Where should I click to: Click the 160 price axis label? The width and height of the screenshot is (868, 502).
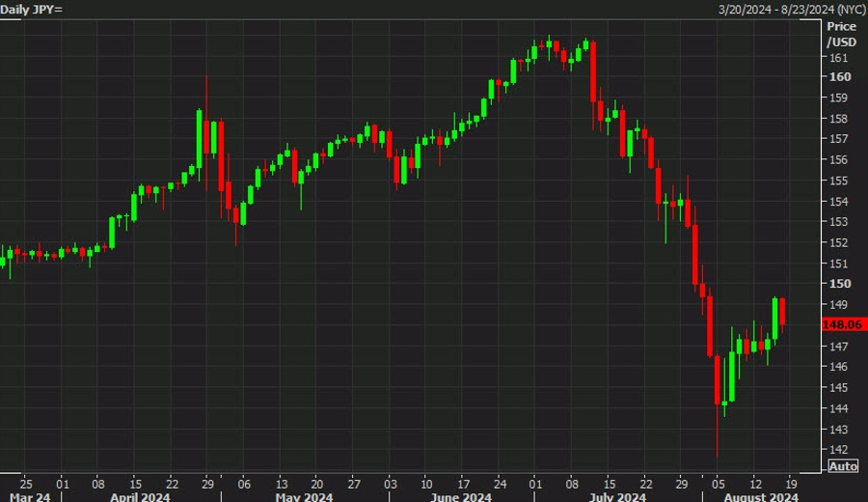840,77
